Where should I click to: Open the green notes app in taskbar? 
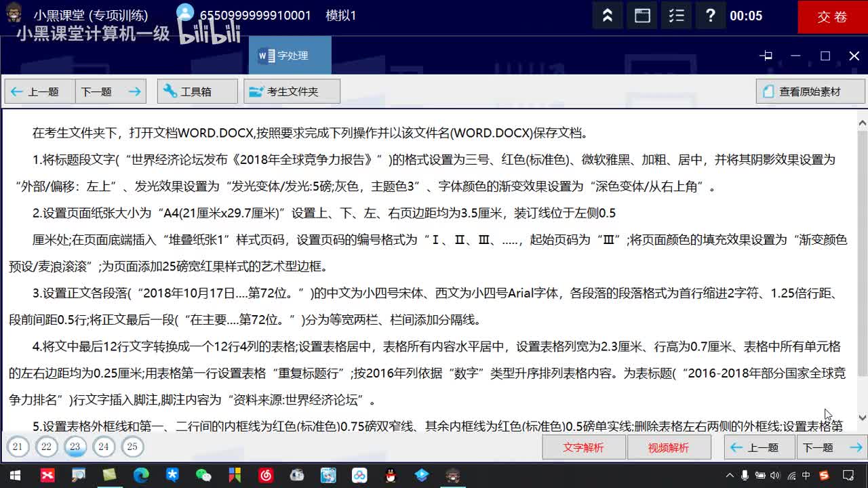tap(109, 475)
